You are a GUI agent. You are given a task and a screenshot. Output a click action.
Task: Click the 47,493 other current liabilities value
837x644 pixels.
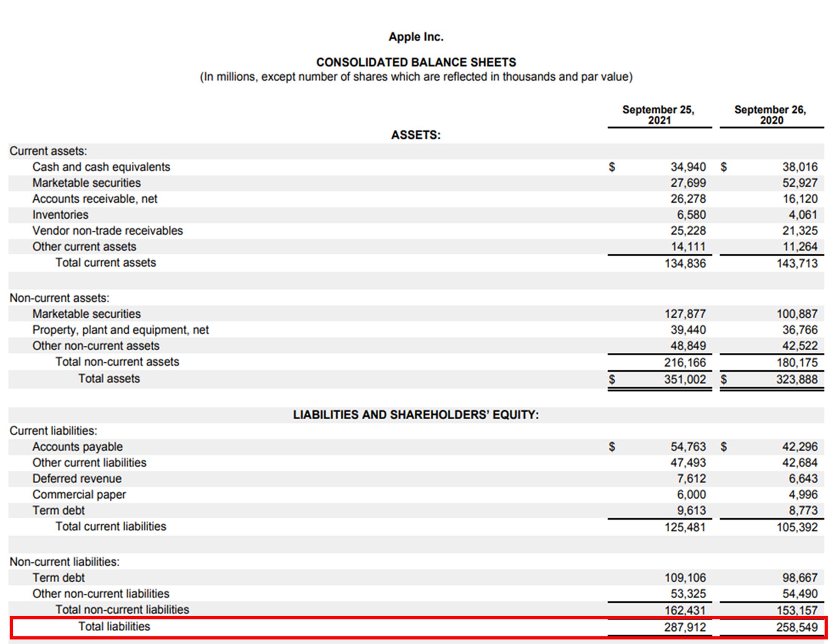(x=688, y=463)
